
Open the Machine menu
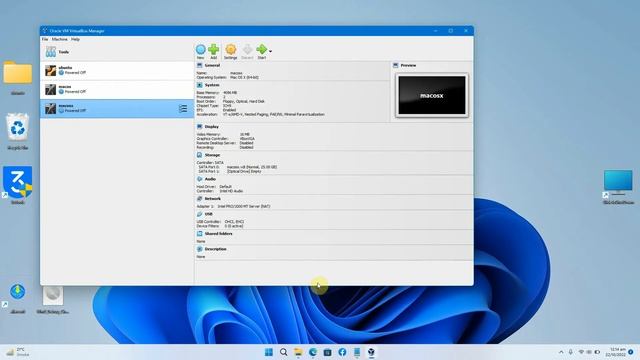[60, 39]
